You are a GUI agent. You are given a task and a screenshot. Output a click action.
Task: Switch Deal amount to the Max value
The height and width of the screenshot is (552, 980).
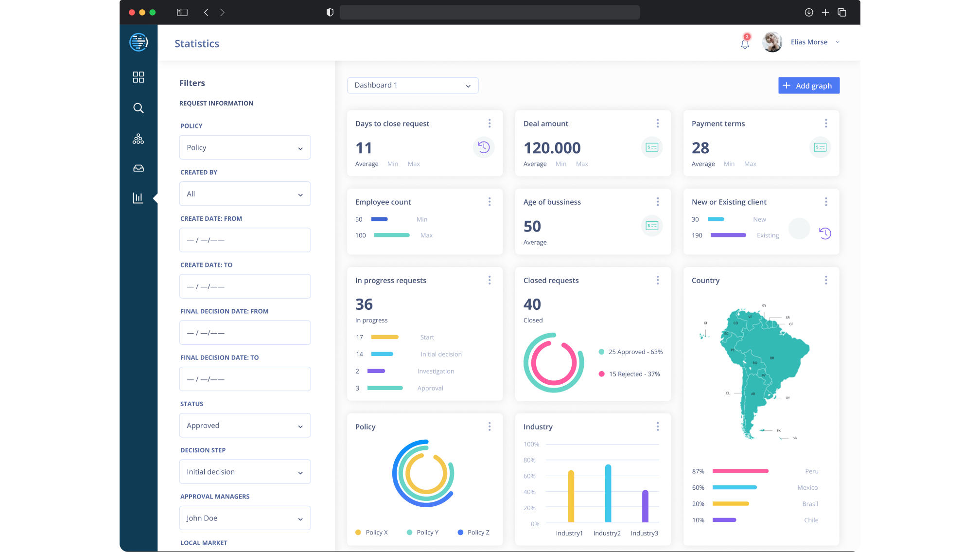pyautogui.click(x=582, y=164)
